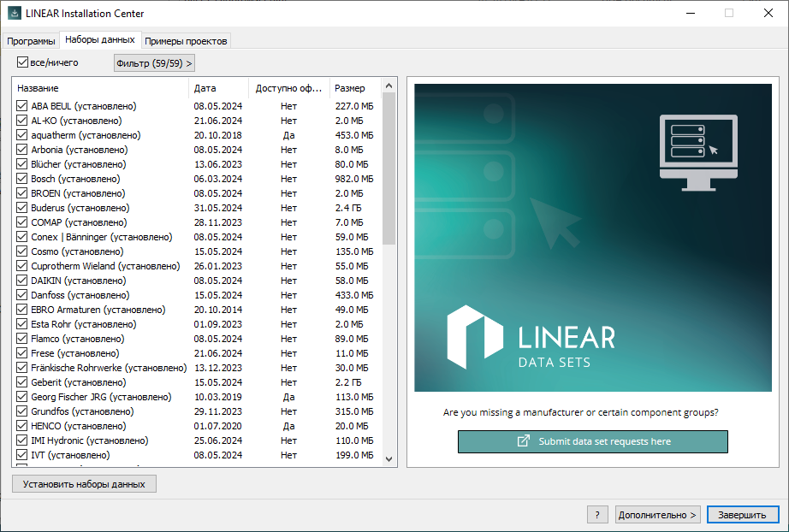Image resolution: width=789 pixels, height=532 pixels.
Task: Sort list by Название column header
Action: pyautogui.click(x=100, y=88)
